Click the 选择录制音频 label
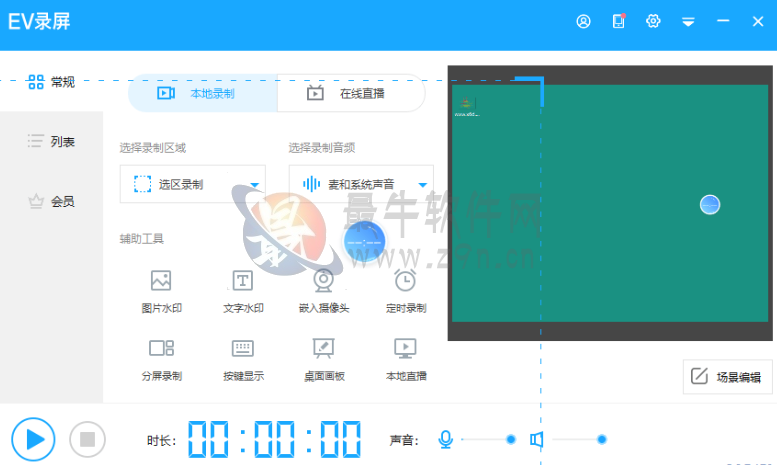Image resolution: width=777 pixels, height=465 pixels. tap(322, 148)
